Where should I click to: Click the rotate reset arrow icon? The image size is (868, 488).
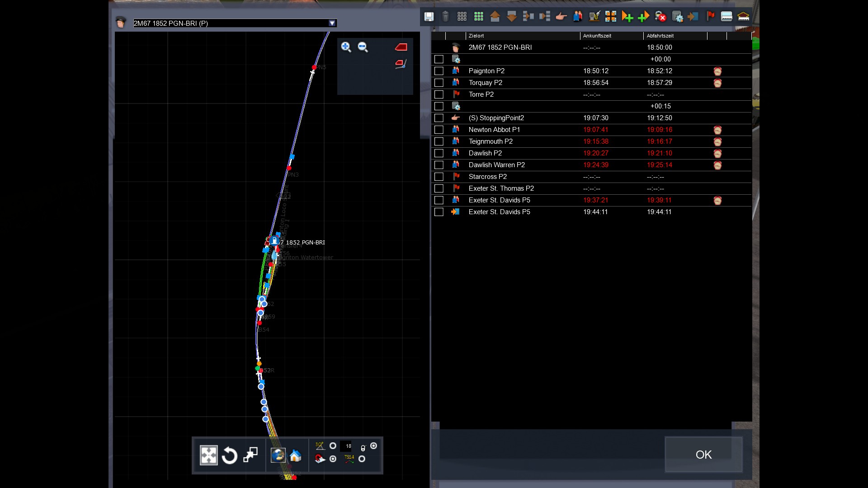230,455
